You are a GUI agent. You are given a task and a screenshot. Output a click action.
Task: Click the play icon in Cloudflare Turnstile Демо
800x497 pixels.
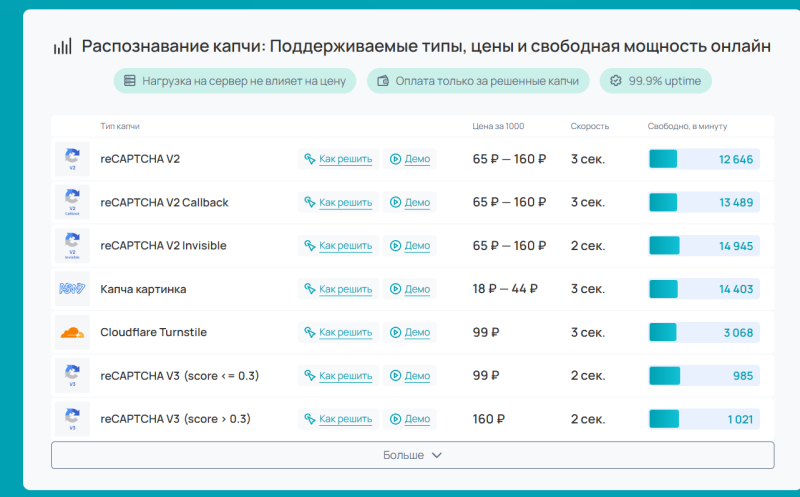[x=395, y=333]
